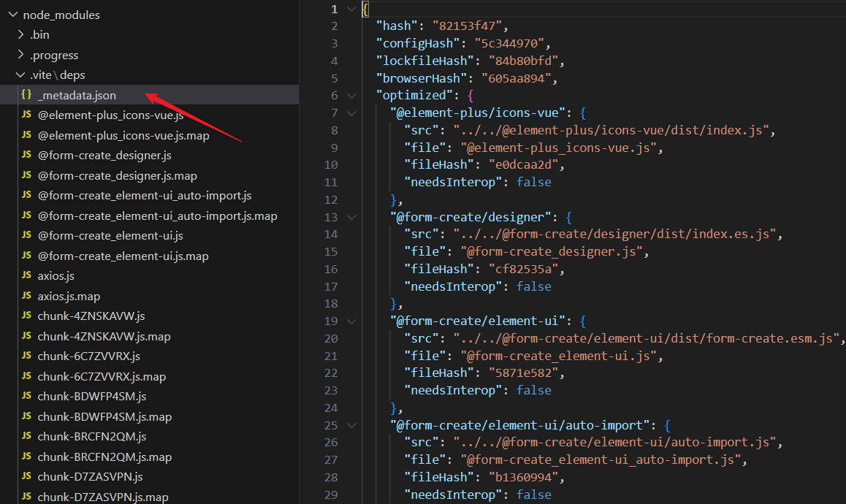846x504 pixels.
Task: Click JS icon beside chunk-D7ZASVPN.js
Action: click(x=26, y=477)
